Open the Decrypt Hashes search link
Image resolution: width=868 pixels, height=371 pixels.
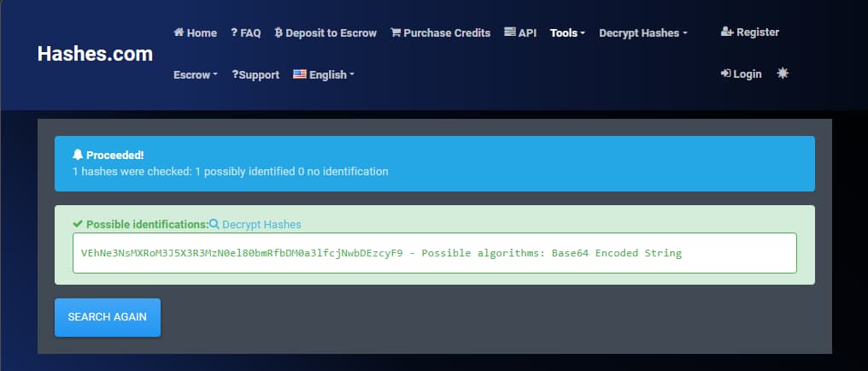[255, 224]
